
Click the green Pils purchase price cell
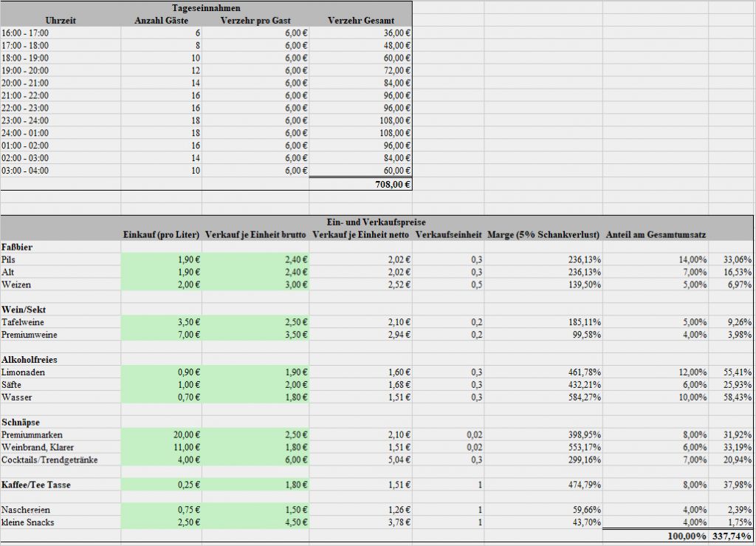coord(162,259)
